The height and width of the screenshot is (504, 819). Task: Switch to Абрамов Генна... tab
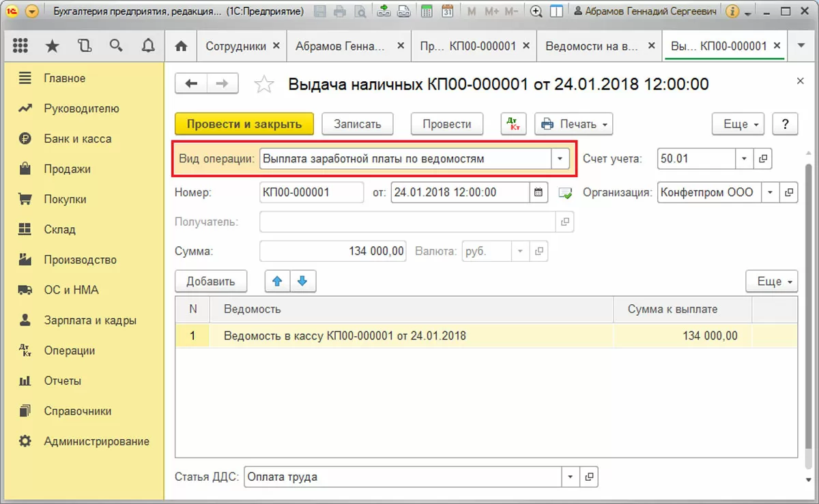tap(341, 46)
